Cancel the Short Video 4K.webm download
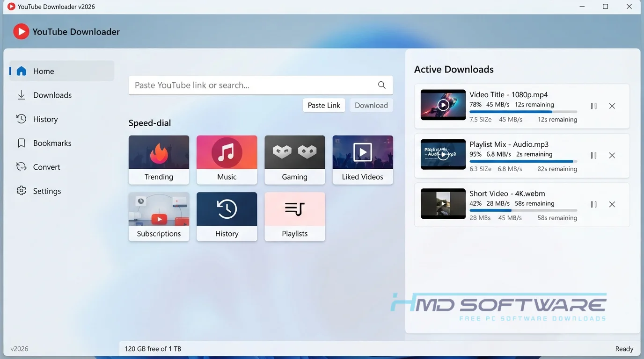The height and width of the screenshot is (359, 644). 612,204
